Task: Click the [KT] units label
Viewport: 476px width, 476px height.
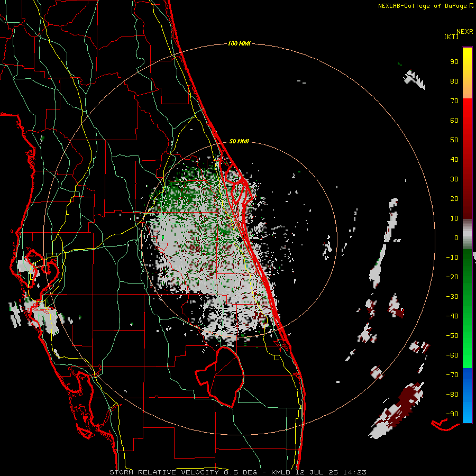Action: pos(452,36)
